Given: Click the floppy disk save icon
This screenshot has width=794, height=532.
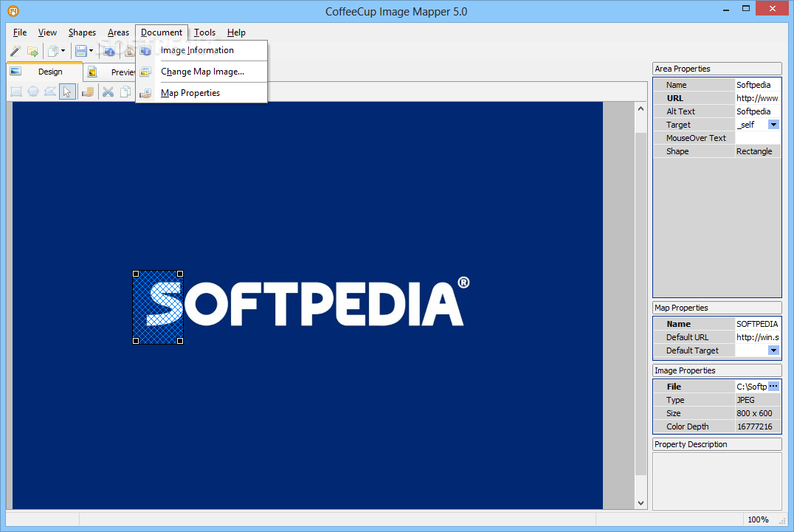Looking at the screenshot, I should (x=81, y=51).
